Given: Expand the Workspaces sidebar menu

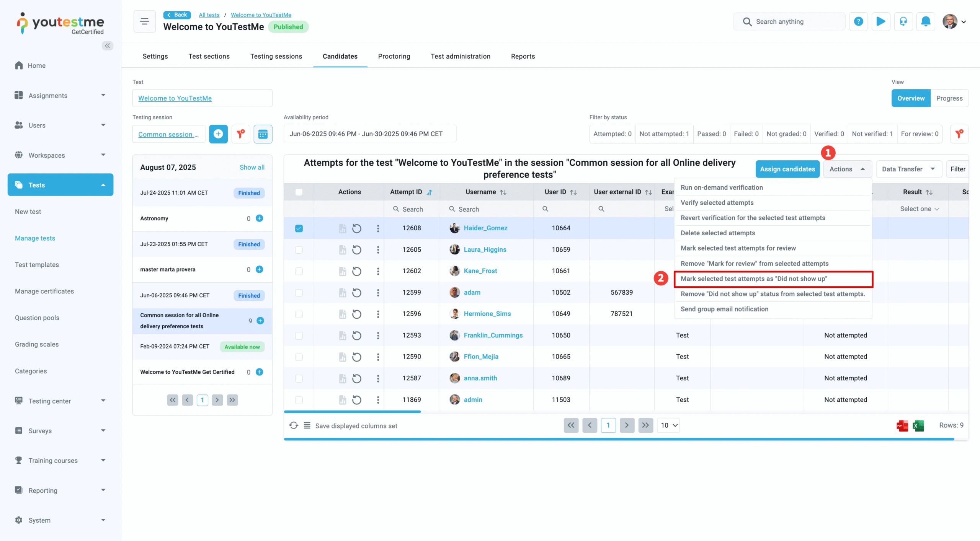Looking at the screenshot, I should 60,155.
